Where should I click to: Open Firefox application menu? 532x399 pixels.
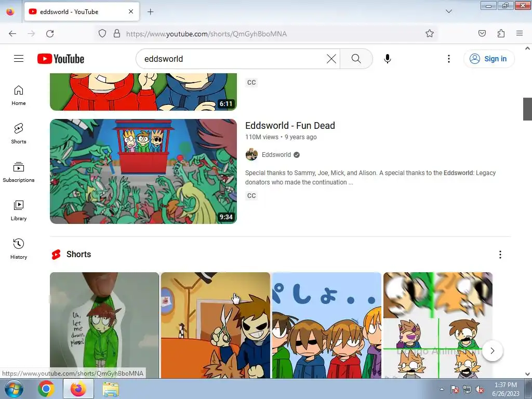520,34
